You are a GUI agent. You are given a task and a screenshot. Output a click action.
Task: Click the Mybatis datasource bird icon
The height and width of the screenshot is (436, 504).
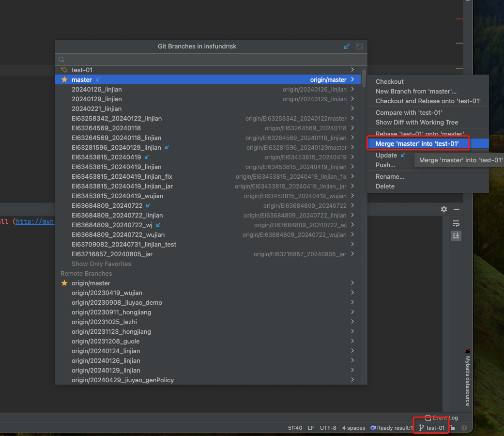tap(468, 350)
